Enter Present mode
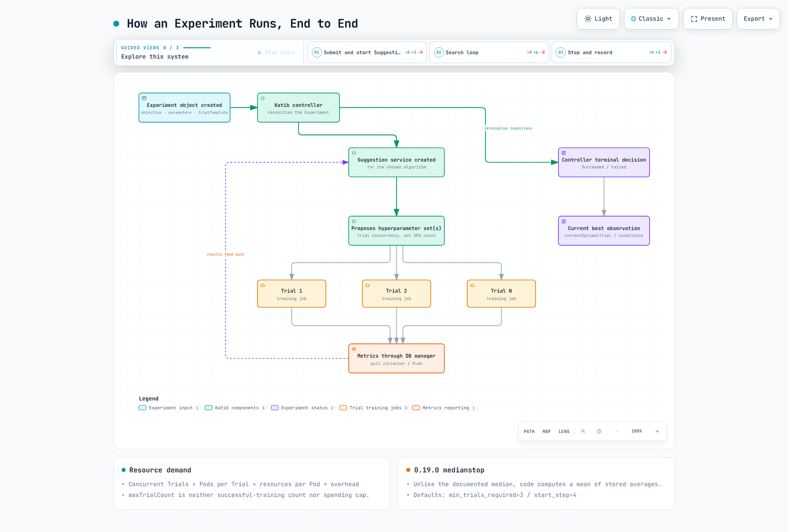The width and height of the screenshot is (788, 532). click(x=708, y=19)
